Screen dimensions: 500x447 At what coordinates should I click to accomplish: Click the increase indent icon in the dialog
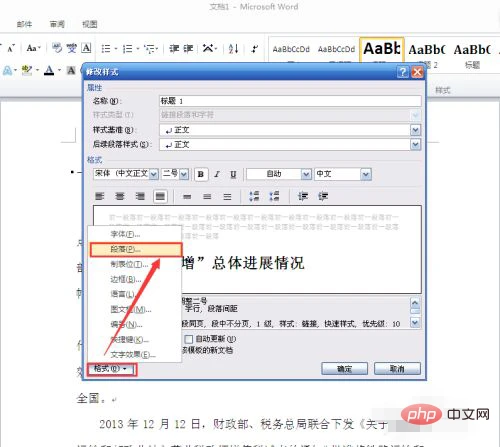point(323,196)
